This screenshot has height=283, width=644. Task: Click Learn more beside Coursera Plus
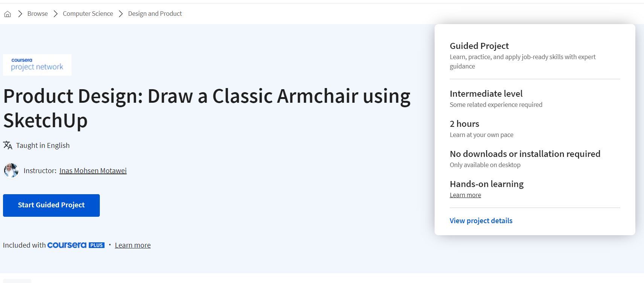click(x=133, y=245)
